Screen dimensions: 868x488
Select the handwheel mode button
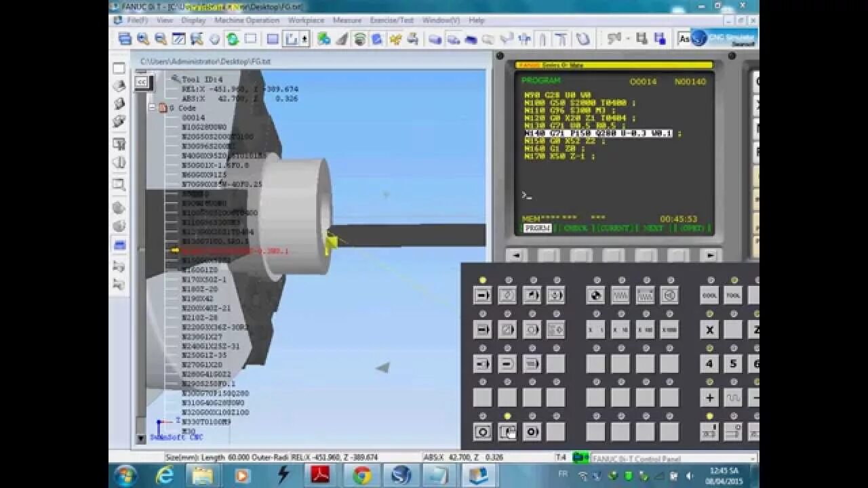click(669, 296)
